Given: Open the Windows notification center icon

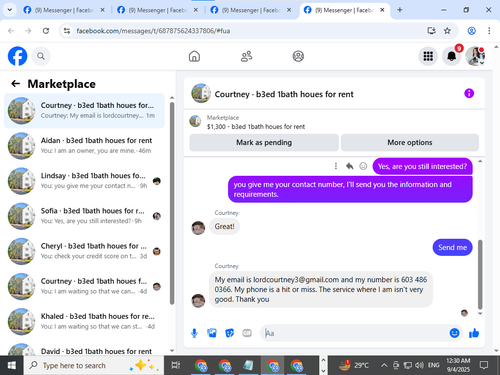Looking at the screenshot, I should click(484, 365).
